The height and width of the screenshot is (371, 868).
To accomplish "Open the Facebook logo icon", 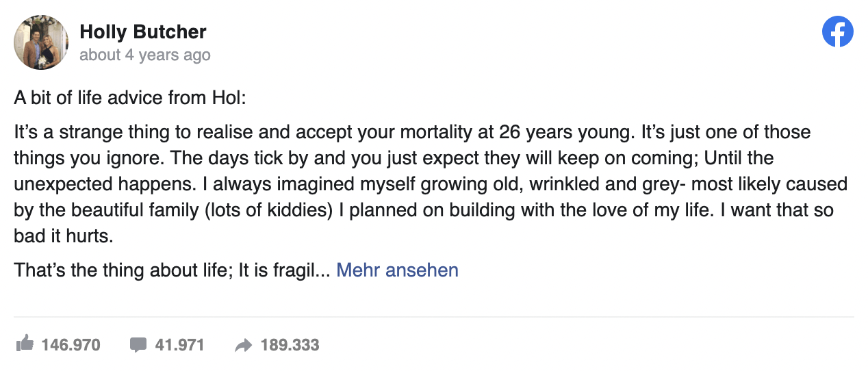I will (x=837, y=31).
